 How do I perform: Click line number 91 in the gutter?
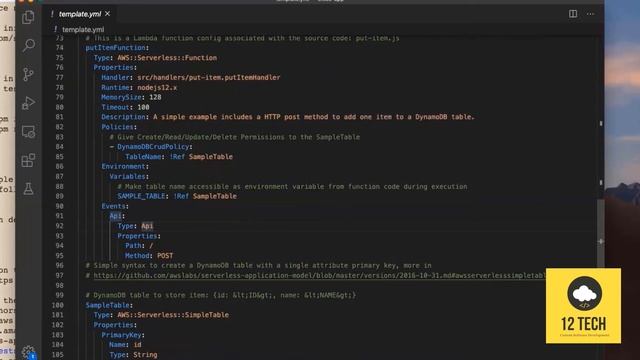point(60,216)
